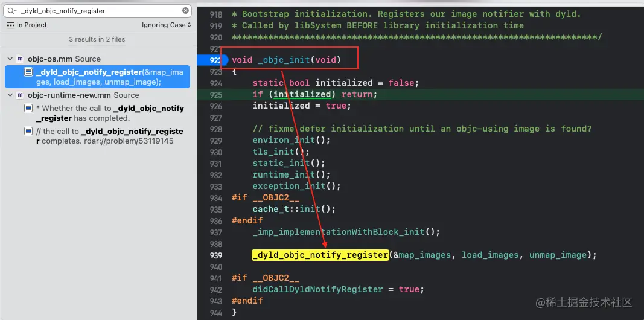
Task: Click the highlighted _dyld_objc_notify_register call
Action: click(320, 255)
